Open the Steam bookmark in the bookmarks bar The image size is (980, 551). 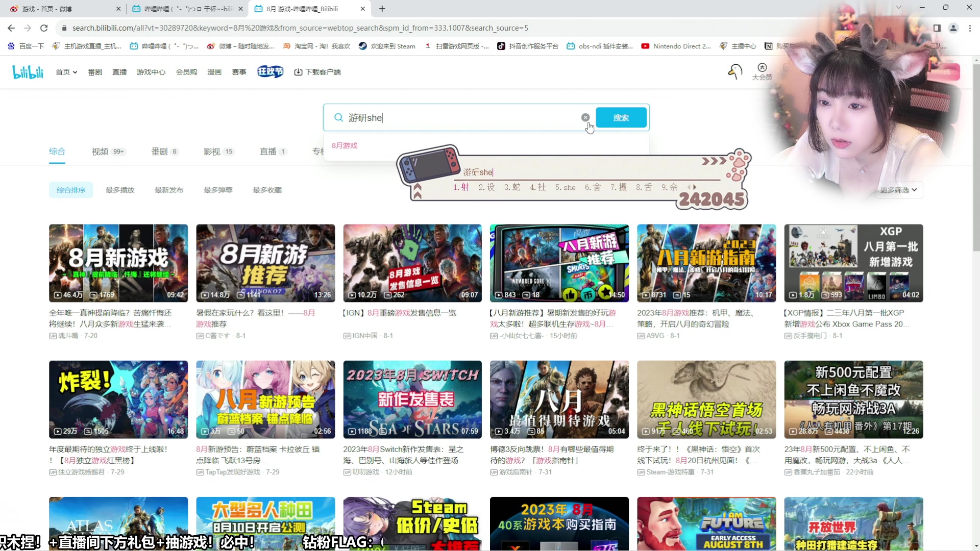(387, 46)
